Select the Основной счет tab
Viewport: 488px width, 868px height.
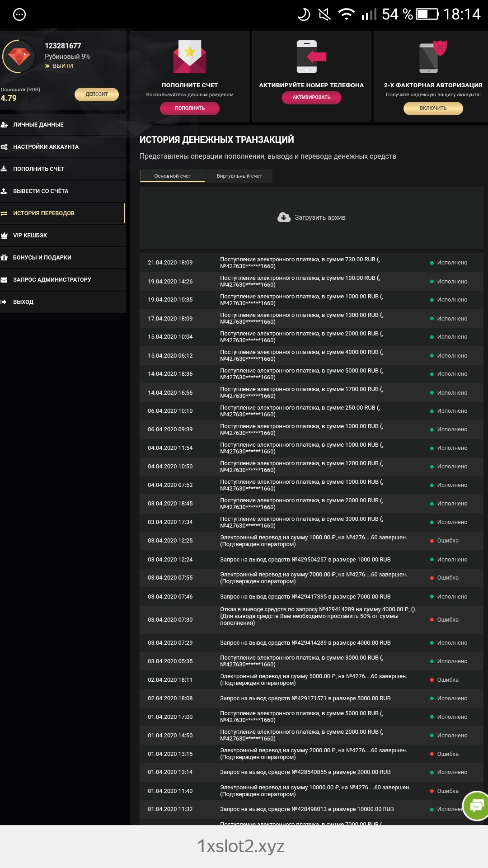click(x=173, y=176)
